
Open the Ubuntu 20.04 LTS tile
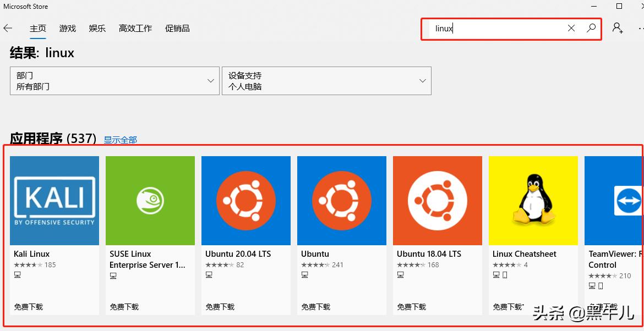point(245,201)
